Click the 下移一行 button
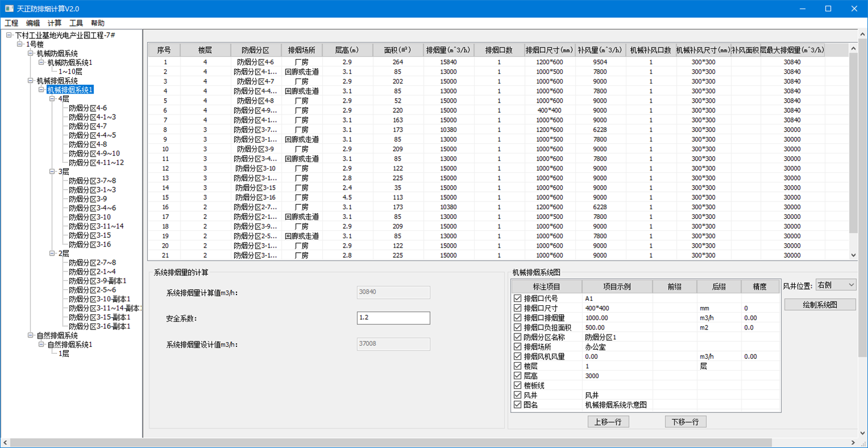Viewport: 868px width, 448px height. (x=685, y=421)
